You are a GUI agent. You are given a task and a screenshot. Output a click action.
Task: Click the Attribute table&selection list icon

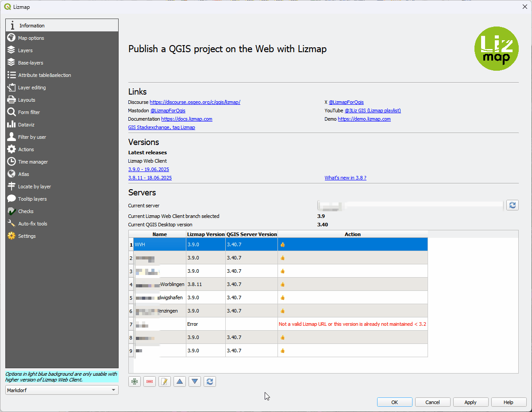click(12, 75)
